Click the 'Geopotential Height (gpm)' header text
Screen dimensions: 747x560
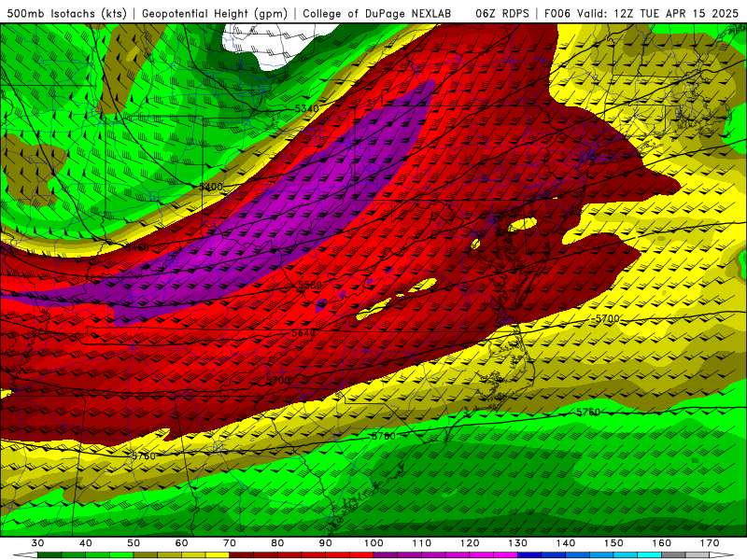click(215, 13)
